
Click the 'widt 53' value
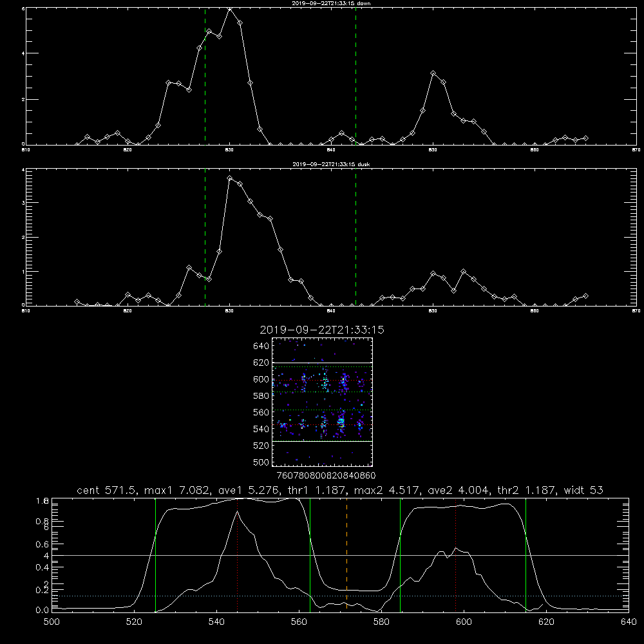click(x=583, y=490)
